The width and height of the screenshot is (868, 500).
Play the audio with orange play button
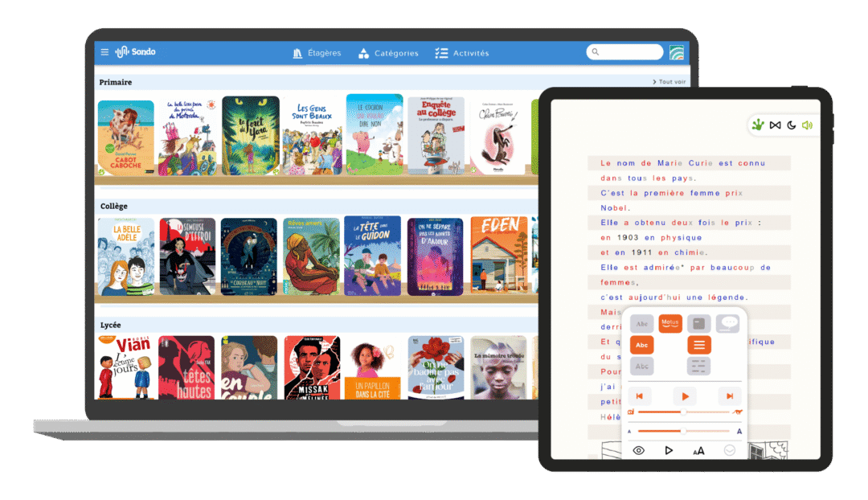pyautogui.click(x=685, y=396)
